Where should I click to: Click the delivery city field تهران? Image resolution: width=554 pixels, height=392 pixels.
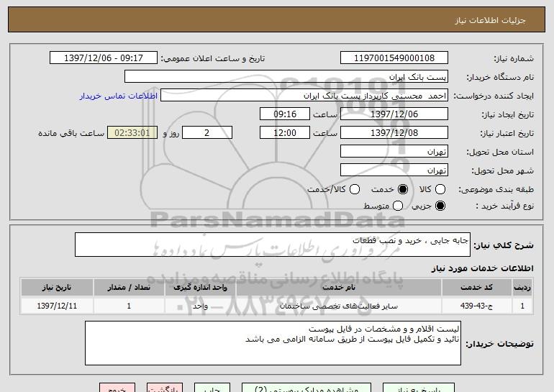(394, 170)
